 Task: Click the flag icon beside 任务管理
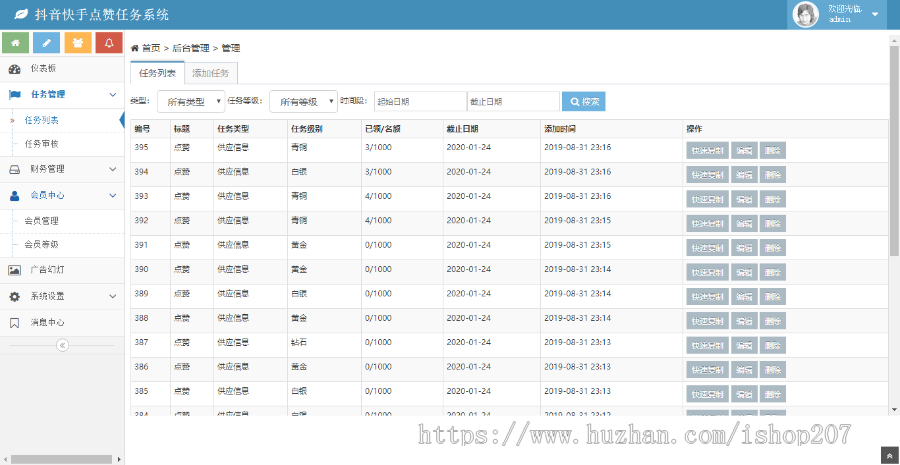coord(15,95)
